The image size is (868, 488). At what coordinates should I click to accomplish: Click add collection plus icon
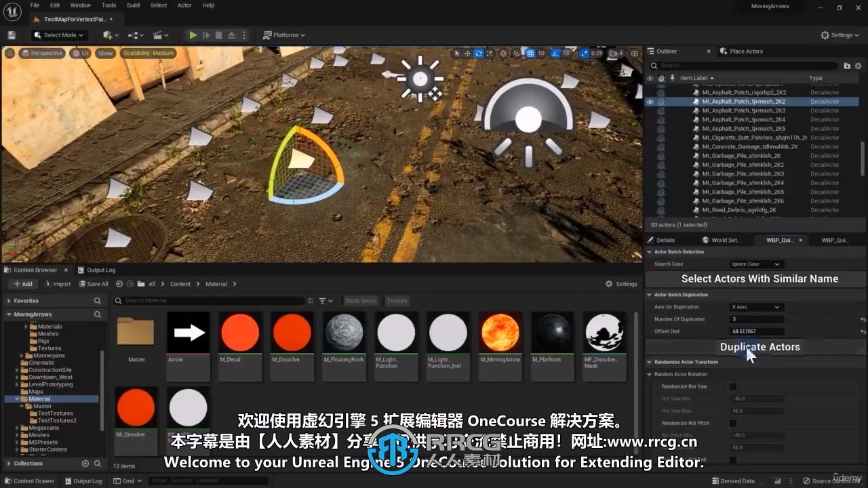pyautogui.click(x=85, y=464)
